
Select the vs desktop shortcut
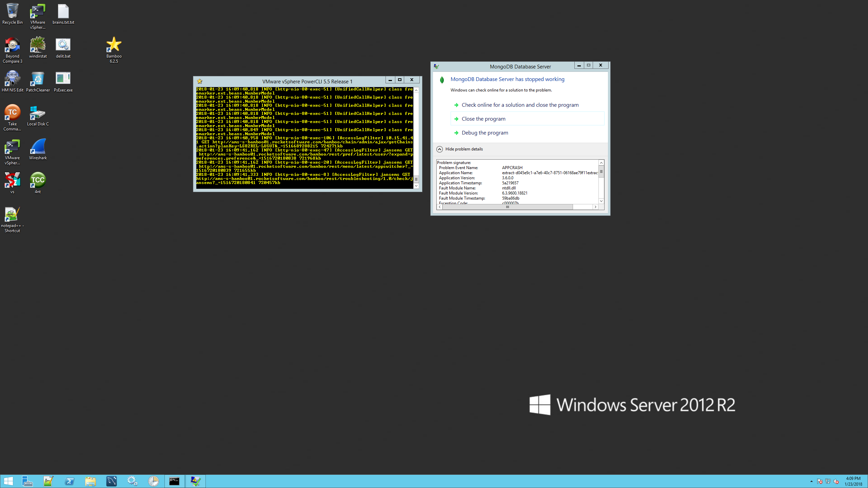12,183
